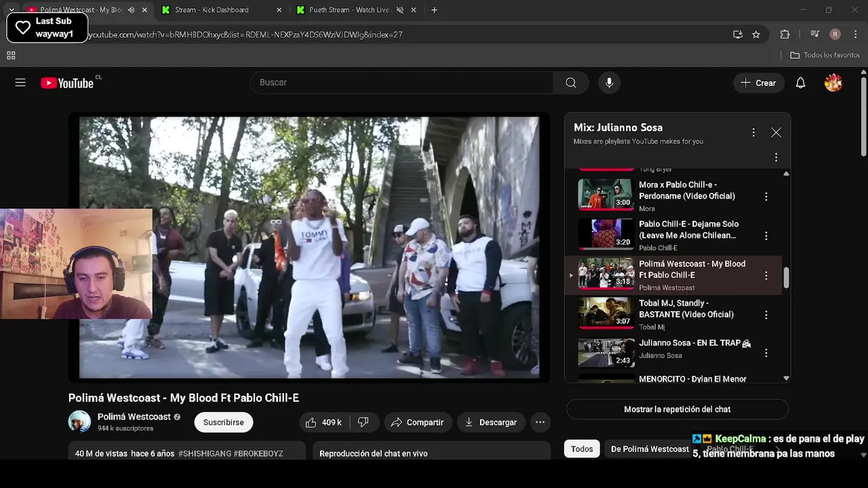Click the browser address bar URL

point(245,35)
